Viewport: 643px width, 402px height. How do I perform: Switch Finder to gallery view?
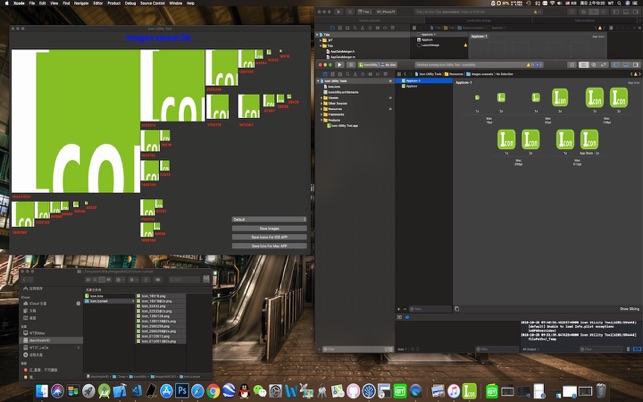108,280
